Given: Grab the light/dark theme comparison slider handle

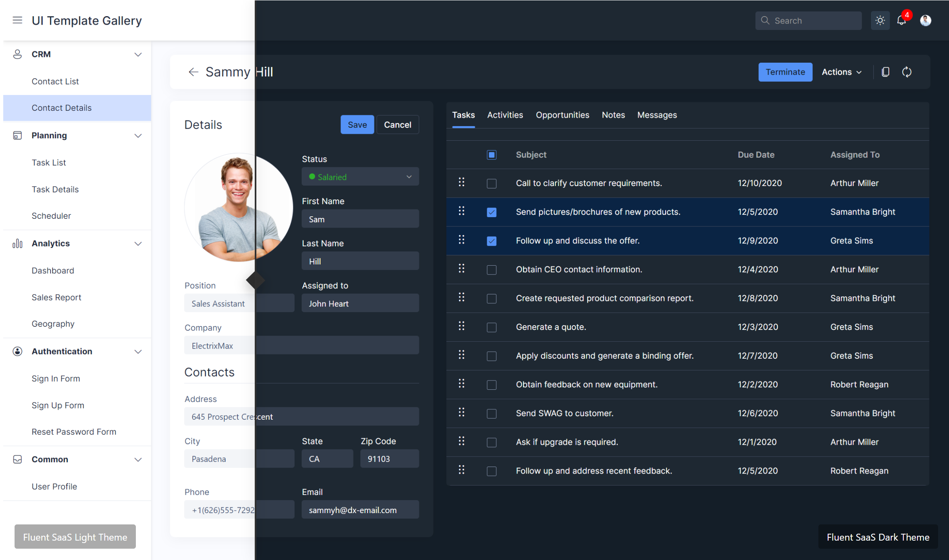Looking at the screenshot, I should [x=256, y=280].
